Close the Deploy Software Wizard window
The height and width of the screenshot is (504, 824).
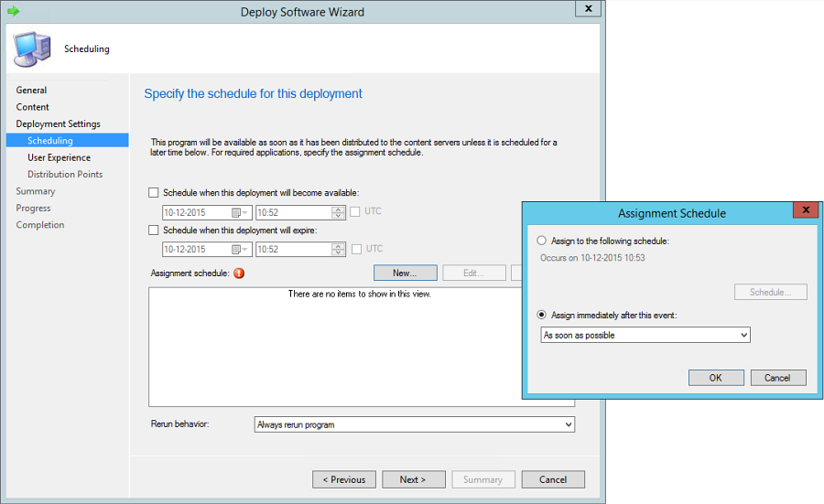586,10
